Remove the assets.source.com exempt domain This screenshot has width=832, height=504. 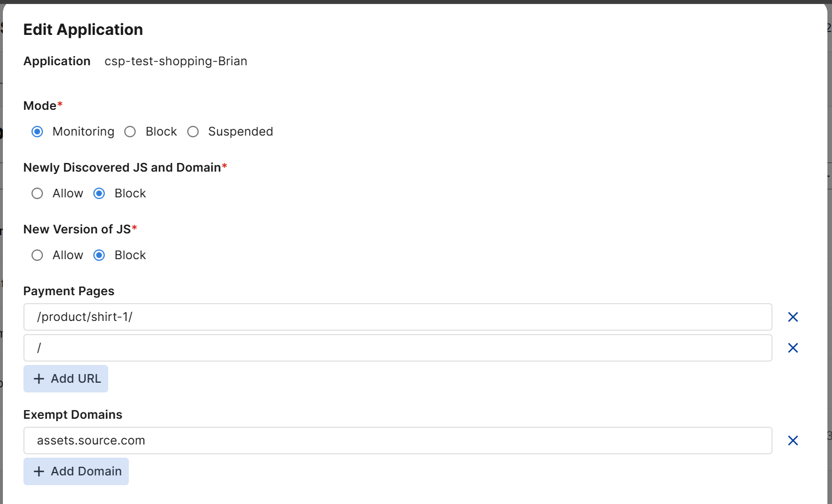coord(792,440)
